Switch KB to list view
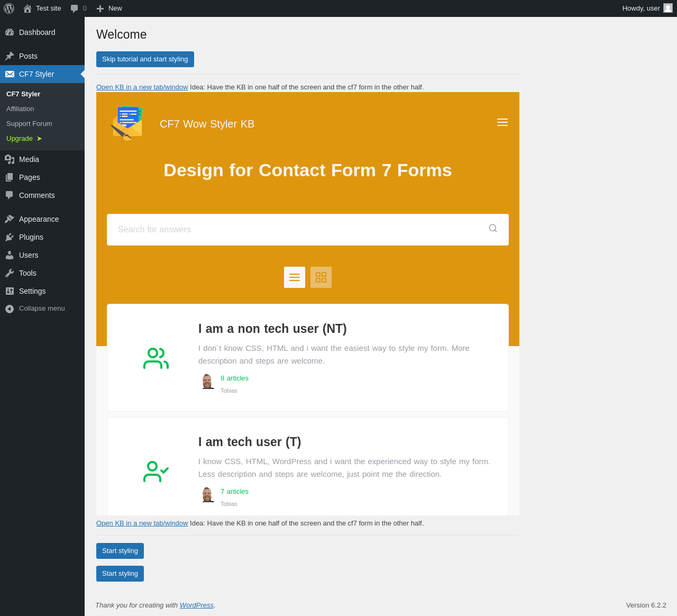 coord(295,277)
